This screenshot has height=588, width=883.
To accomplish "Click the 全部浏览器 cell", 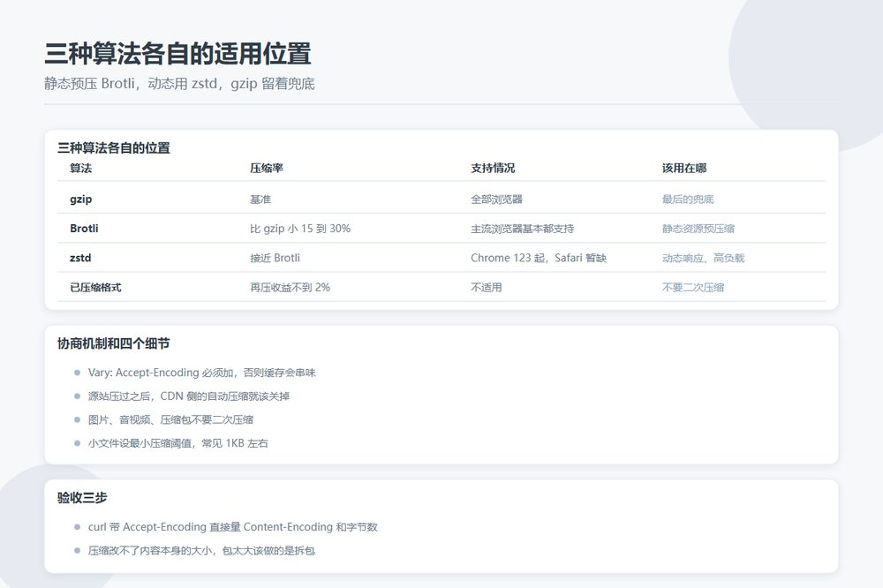I will click(x=496, y=199).
